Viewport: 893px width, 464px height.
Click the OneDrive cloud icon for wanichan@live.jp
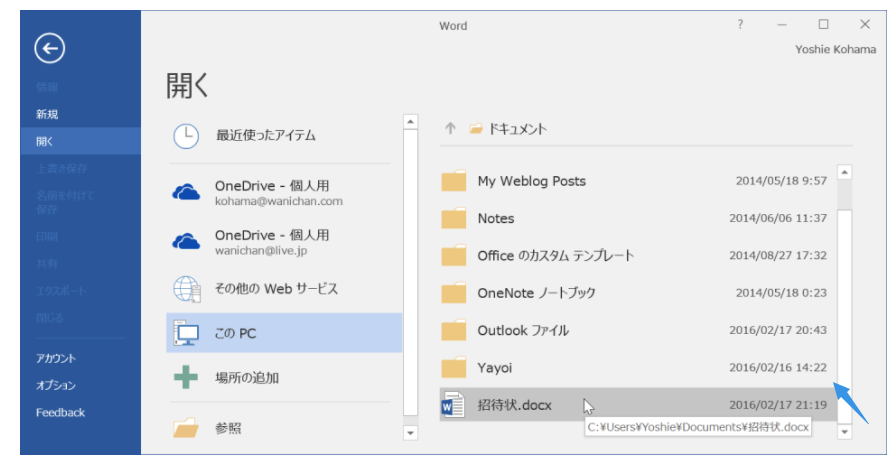pos(186,242)
